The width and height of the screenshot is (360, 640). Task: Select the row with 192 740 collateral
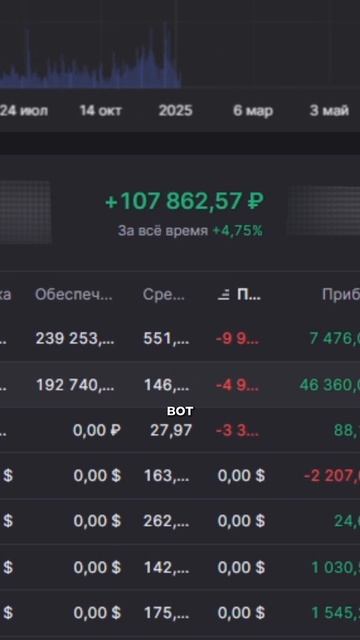click(x=180, y=385)
